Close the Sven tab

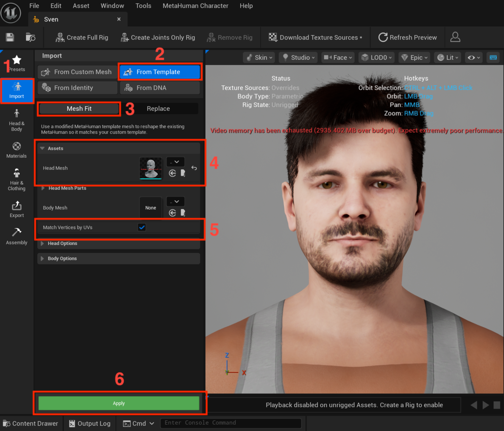coord(119,19)
